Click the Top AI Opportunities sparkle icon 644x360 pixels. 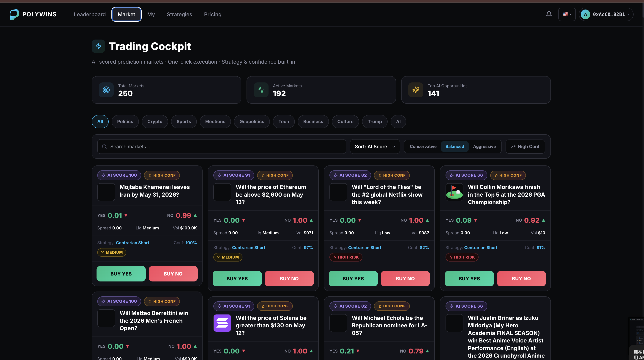416,90
